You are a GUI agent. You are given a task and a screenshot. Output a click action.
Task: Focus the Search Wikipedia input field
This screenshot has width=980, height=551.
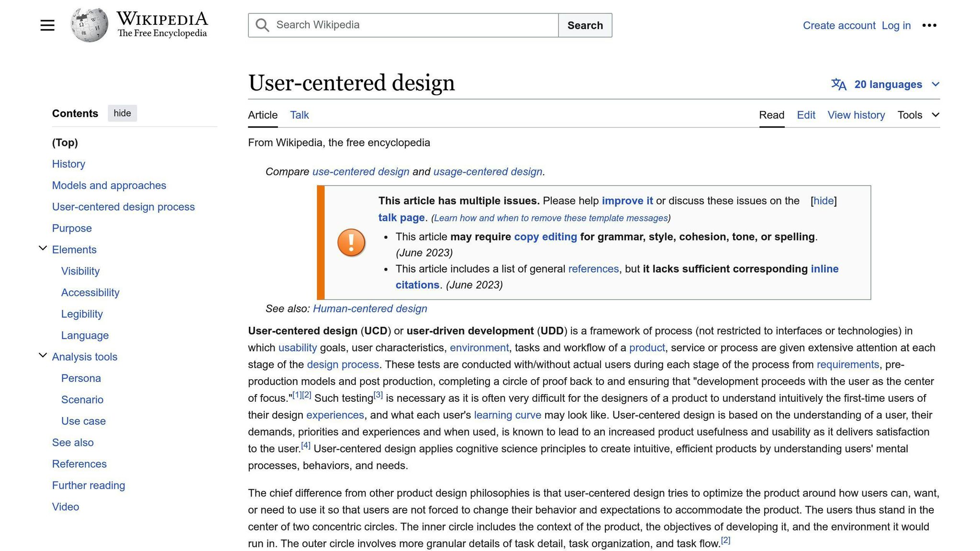coord(403,25)
